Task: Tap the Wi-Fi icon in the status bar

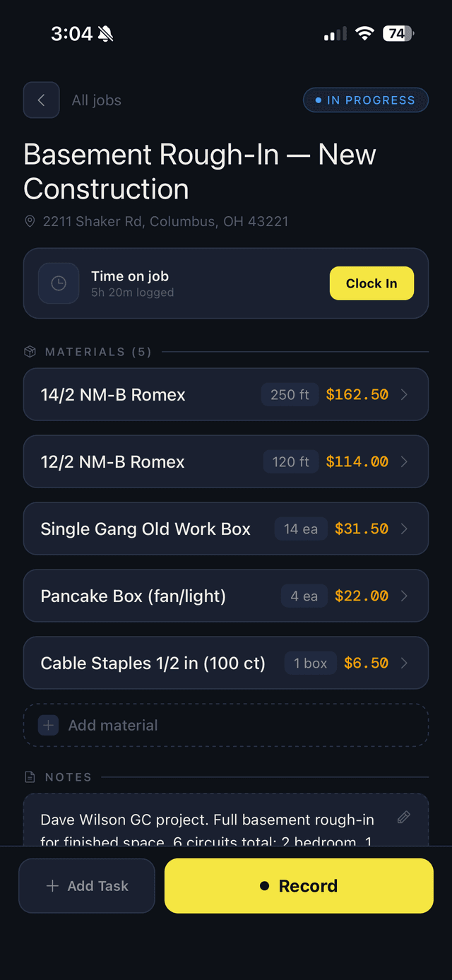Action: 364,33
